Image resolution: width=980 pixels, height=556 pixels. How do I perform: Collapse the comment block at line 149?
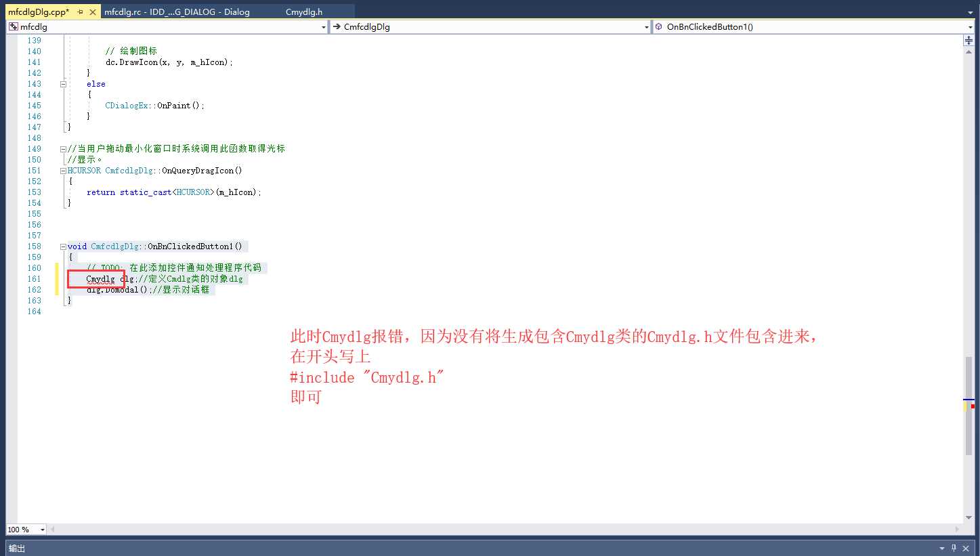[x=63, y=149]
